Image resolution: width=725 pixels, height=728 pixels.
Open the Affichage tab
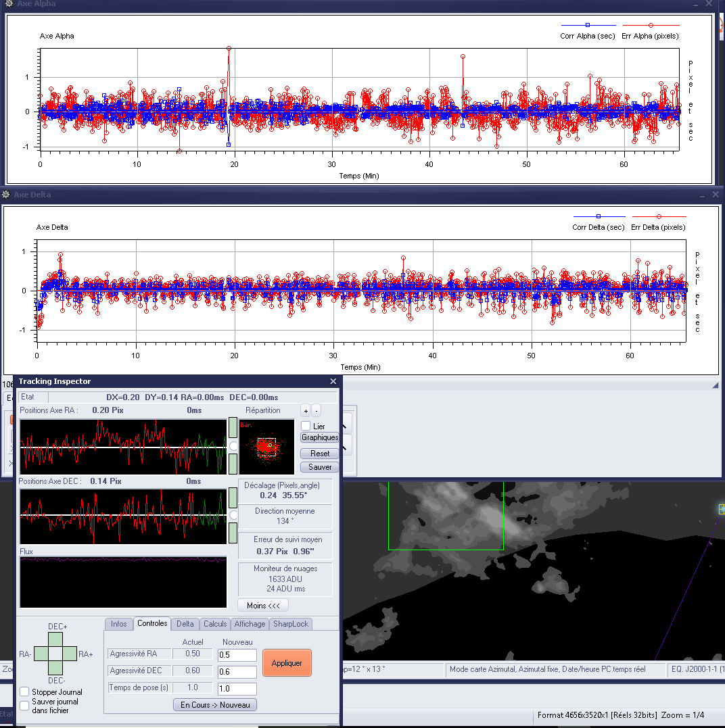tap(250, 624)
